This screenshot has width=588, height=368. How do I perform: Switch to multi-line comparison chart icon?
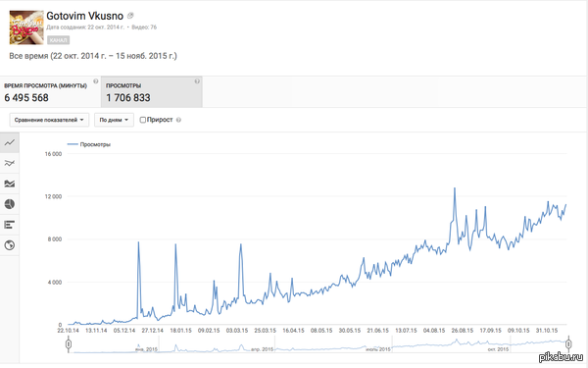10,163
